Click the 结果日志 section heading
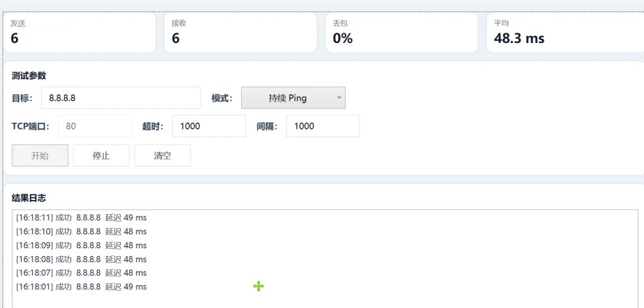Image resolution: width=644 pixels, height=308 pixels. (29, 198)
